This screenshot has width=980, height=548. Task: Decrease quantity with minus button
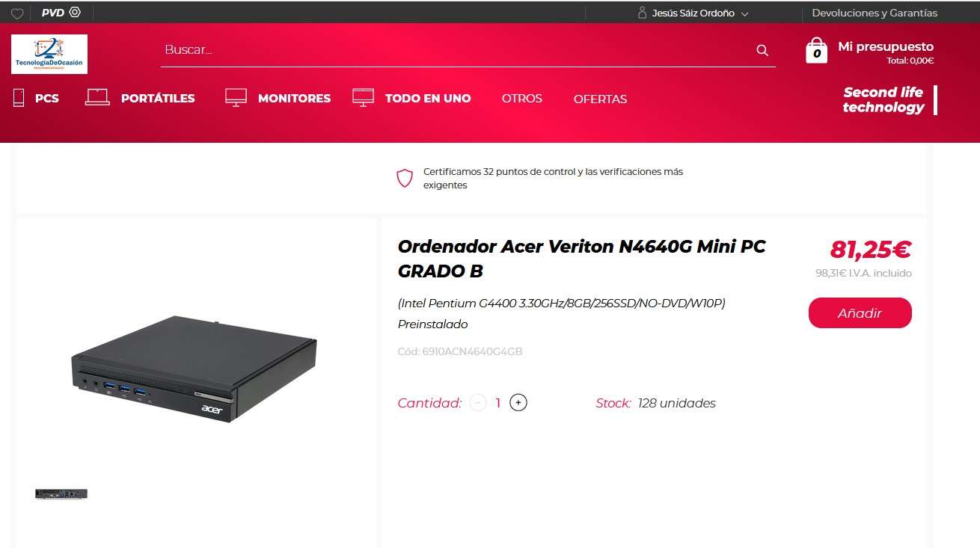pyautogui.click(x=478, y=403)
